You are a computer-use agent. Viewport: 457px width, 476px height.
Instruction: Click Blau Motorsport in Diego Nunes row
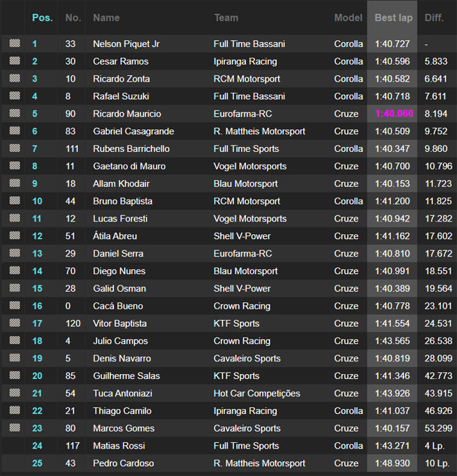click(245, 271)
